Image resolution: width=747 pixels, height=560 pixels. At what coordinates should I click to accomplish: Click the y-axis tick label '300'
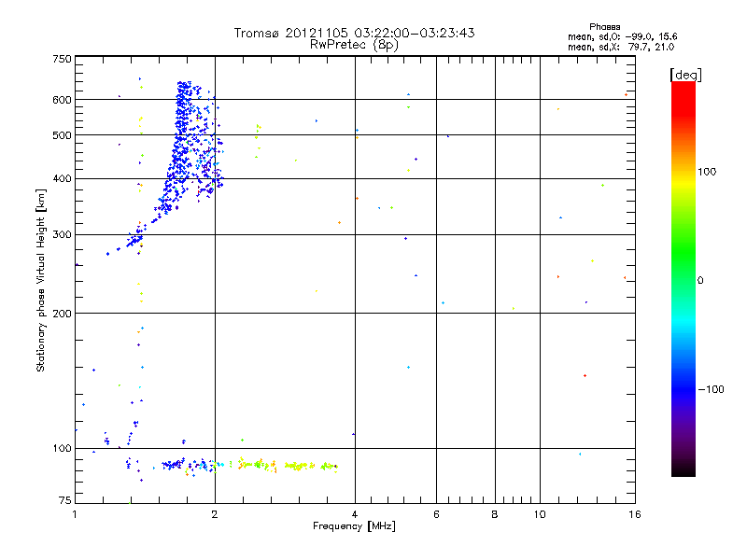click(62, 235)
